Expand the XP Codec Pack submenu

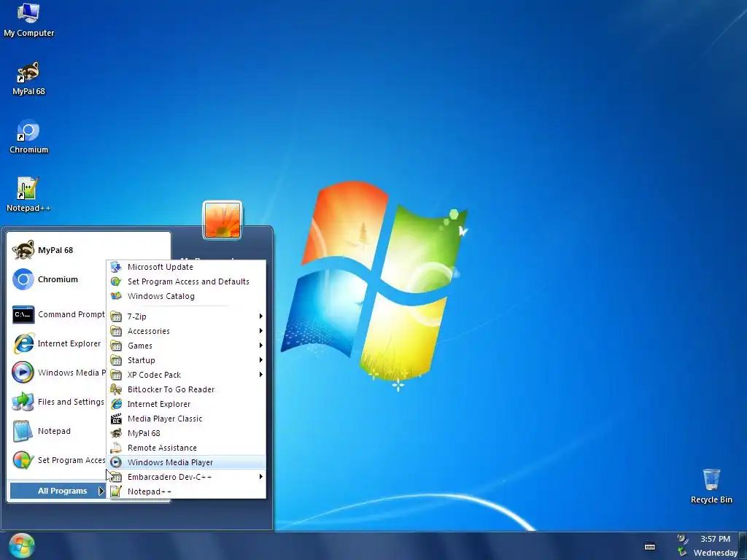click(x=187, y=375)
